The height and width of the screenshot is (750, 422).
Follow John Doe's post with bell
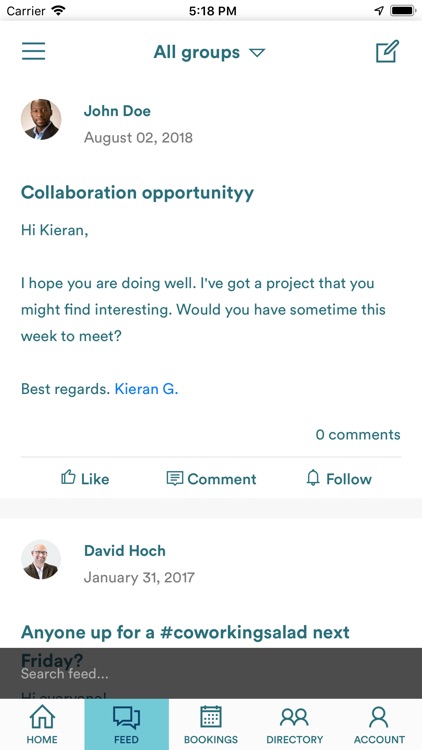(x=339, y=478)
